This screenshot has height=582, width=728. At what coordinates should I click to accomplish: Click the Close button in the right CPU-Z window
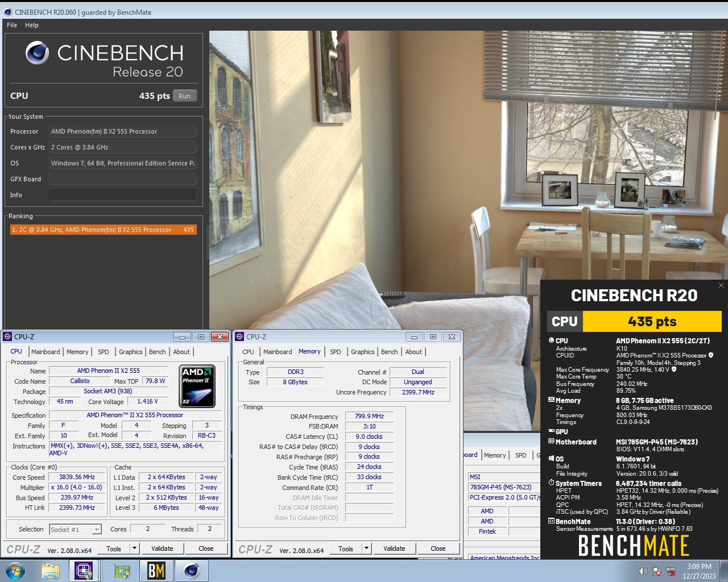tap(438, 548)
